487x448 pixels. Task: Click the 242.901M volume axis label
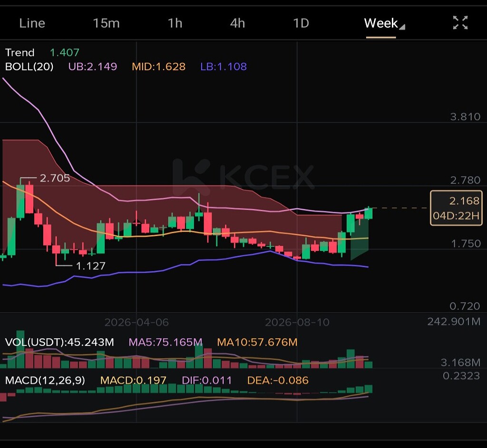[454, 322]
